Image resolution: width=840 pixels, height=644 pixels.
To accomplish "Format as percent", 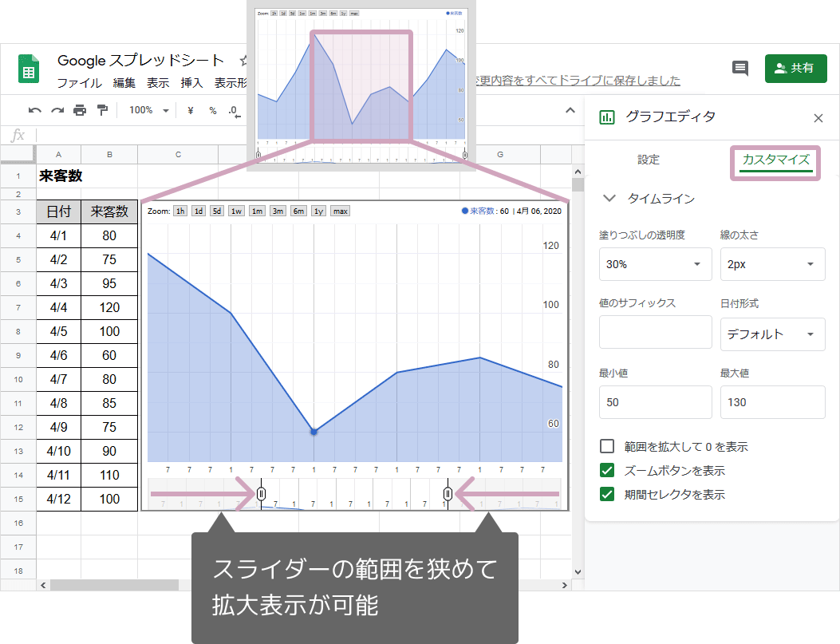I will (x=213, y=110).
